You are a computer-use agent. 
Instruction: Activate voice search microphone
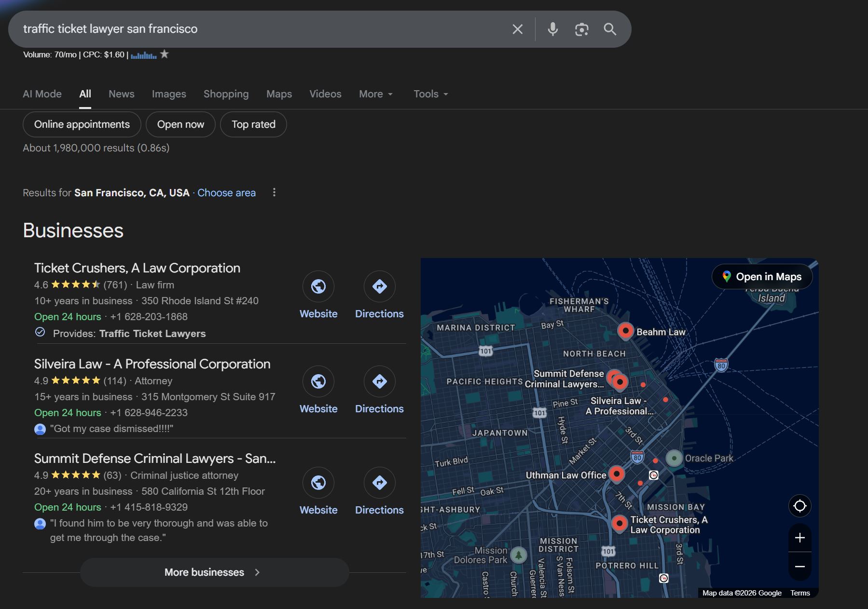pyautogui.click(x=552, y=29)
